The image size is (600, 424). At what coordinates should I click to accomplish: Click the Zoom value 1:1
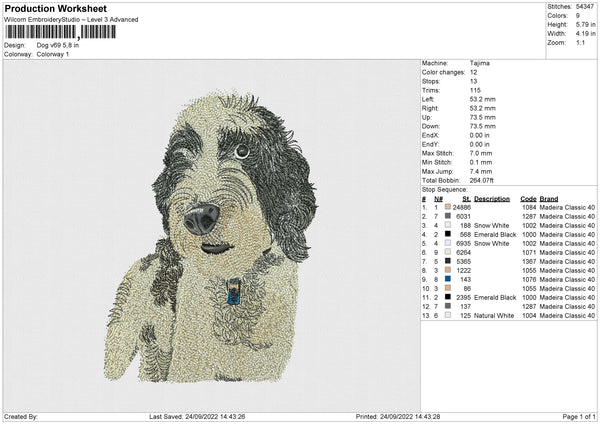(x=580, y=42)
